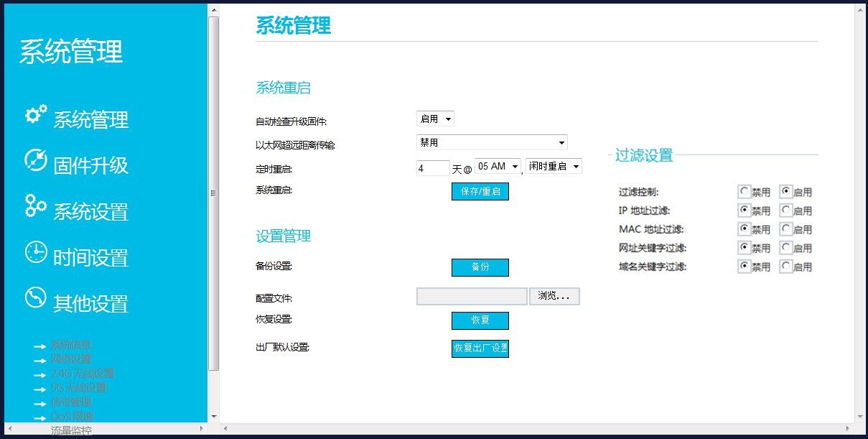Open the QoS 限速 link

coord(73,416)
